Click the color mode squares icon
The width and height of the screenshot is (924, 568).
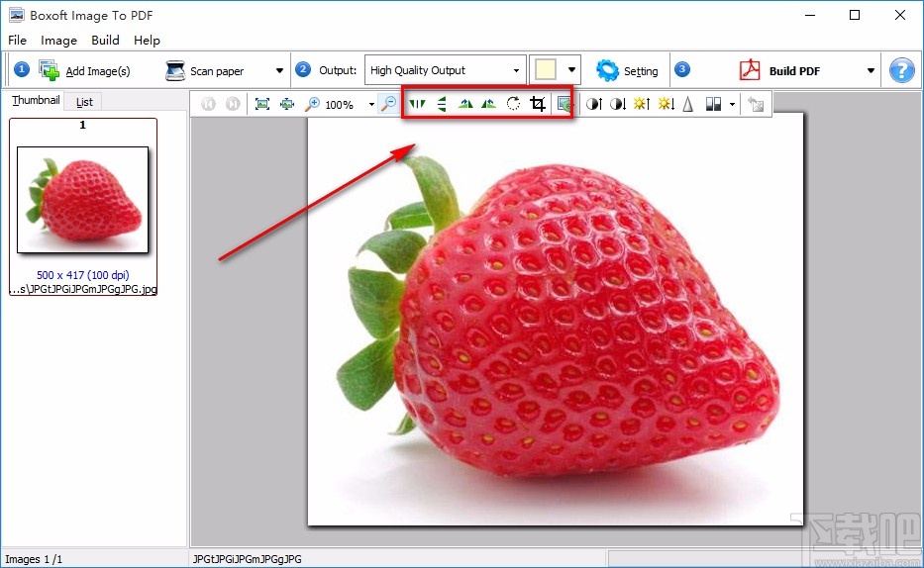pos(713,104)
